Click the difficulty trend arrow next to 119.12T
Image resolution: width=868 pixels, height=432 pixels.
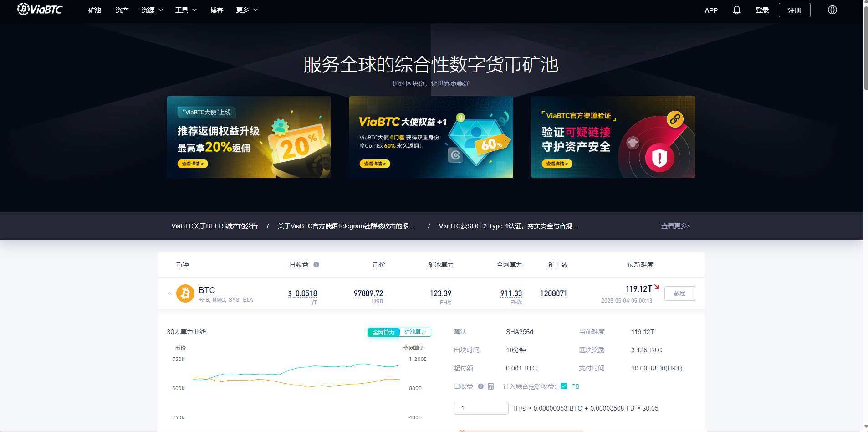(657, 287)
